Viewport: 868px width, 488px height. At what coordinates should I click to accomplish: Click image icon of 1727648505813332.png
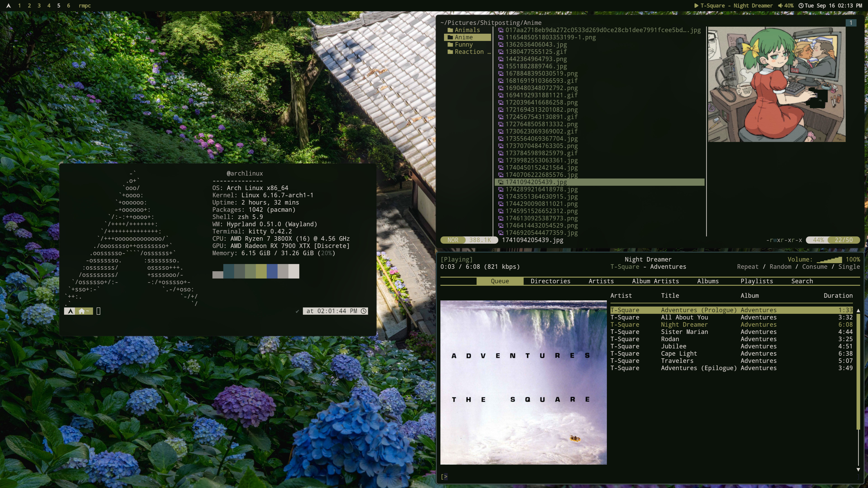501,124
